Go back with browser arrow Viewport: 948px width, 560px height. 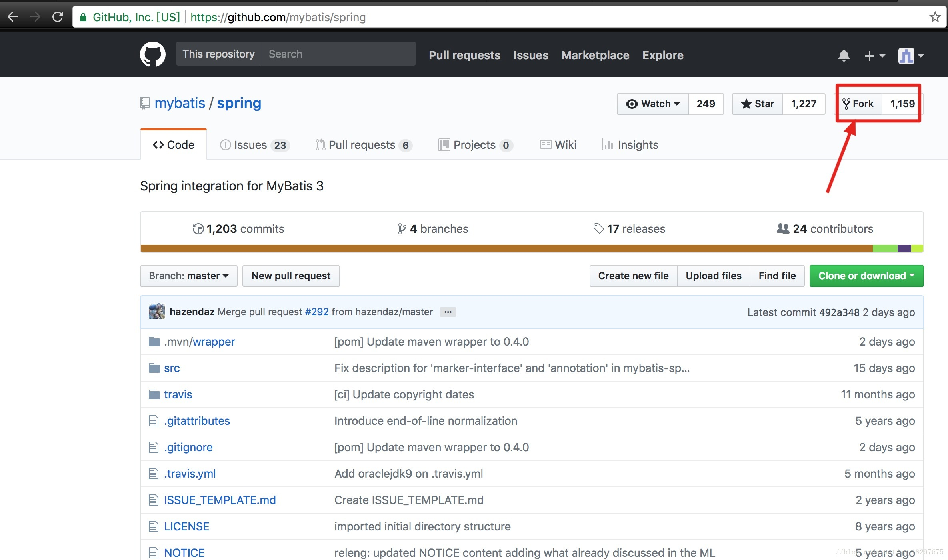click(x=13, y=17)
